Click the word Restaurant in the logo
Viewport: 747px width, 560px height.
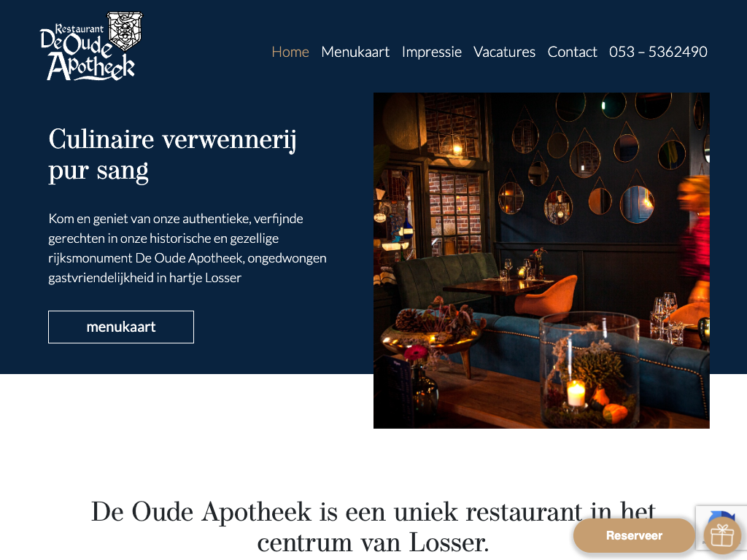pyautogui.click(x=79, y=29)
